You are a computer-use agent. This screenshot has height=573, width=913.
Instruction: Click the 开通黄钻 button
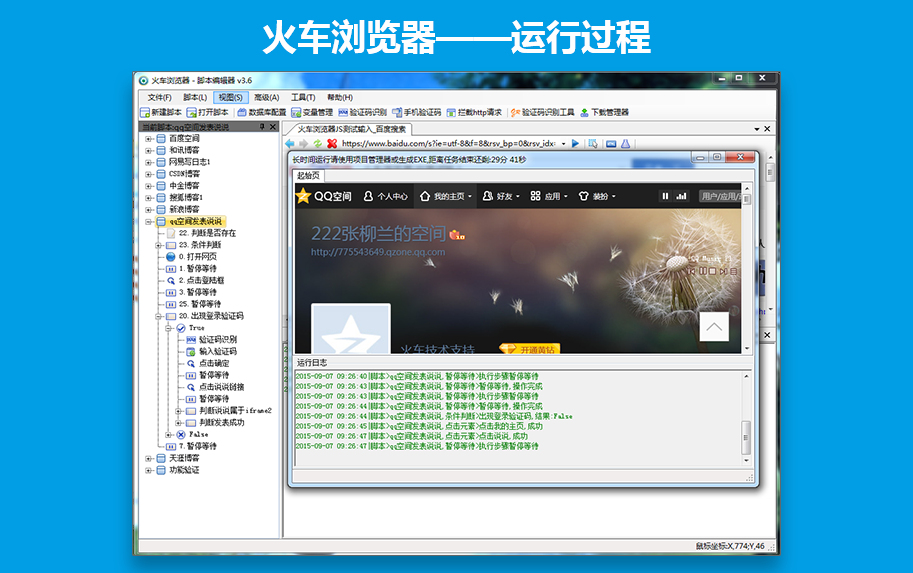click(x=528, y=349)
